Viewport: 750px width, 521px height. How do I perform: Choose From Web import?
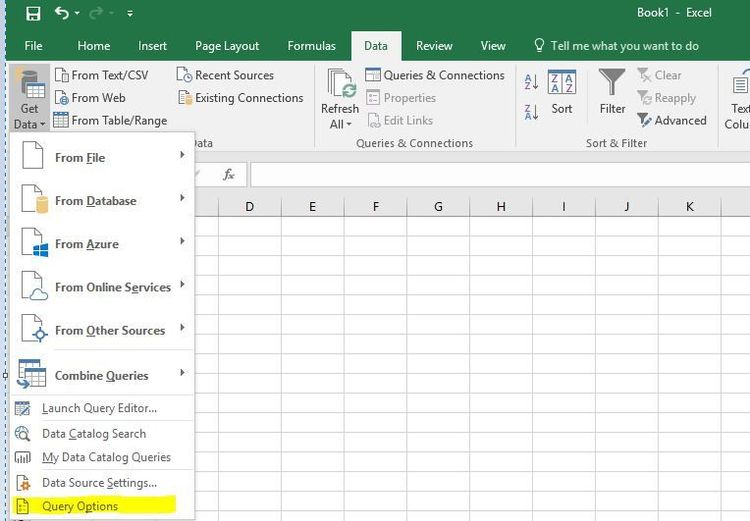pos(90,98)
